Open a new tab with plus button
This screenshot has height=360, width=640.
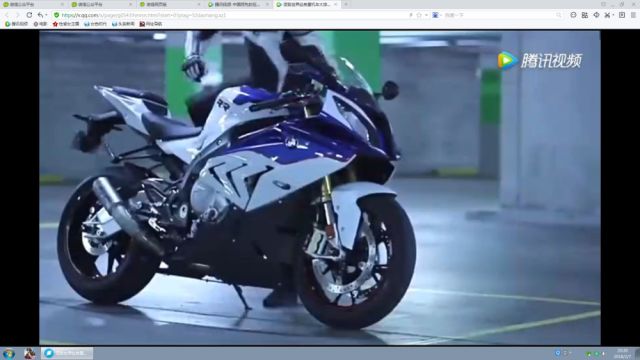[346, 4]
